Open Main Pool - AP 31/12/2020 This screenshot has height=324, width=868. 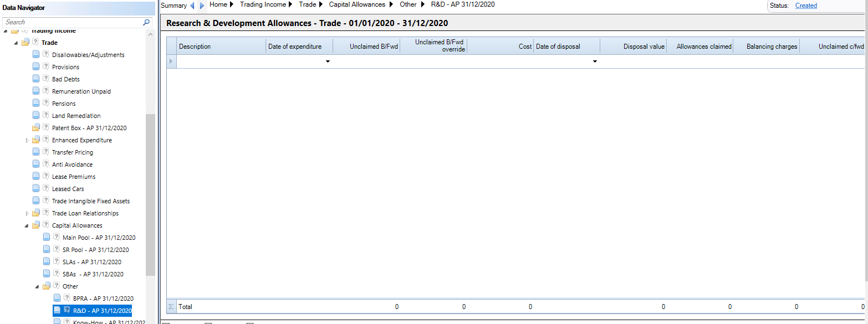pos(99,238)
